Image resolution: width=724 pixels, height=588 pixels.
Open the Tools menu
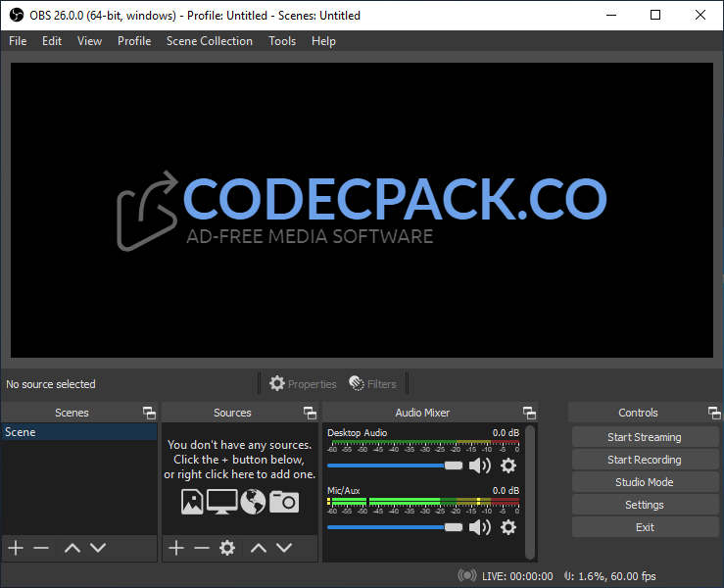pyautogui.click(x=282, y=41)
